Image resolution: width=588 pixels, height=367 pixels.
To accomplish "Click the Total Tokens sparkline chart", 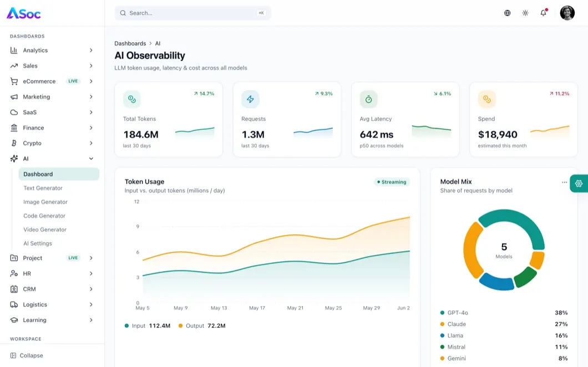I will click(195, 133).
